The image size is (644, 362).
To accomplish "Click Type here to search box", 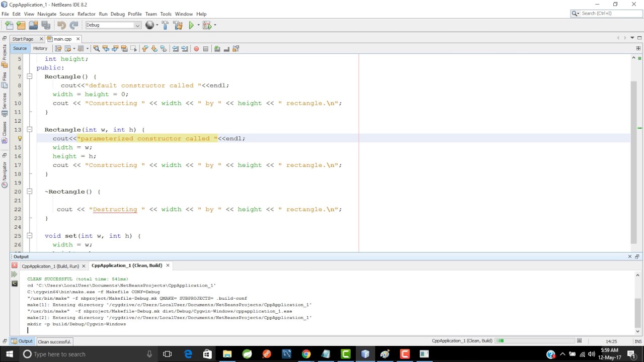I will pos(88,354).
